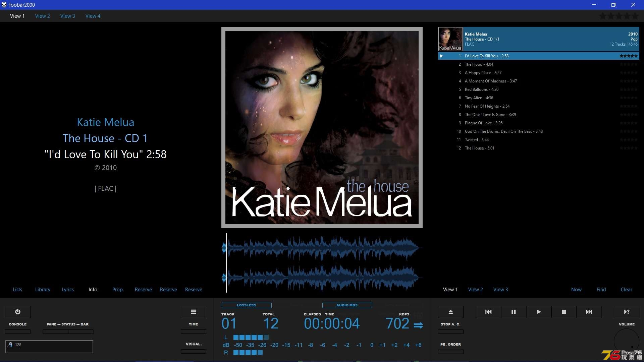Open the Lists tab
The height and width of the screenshot is (362, 644).
click(x=17, y=289)
